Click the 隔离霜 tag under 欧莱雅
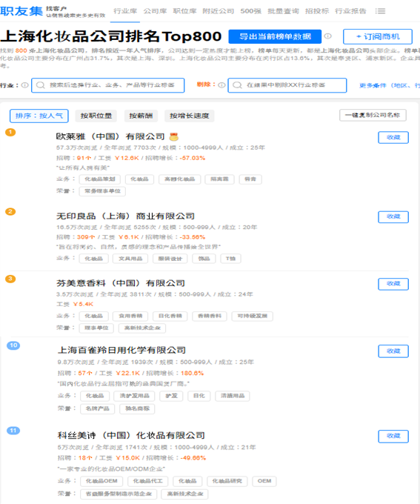This screenshot has height=504, width=420. (219, 179)
